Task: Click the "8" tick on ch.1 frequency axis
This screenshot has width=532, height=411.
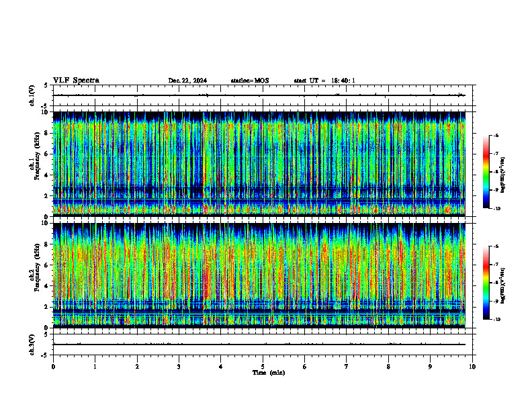Action: point(46,133)
